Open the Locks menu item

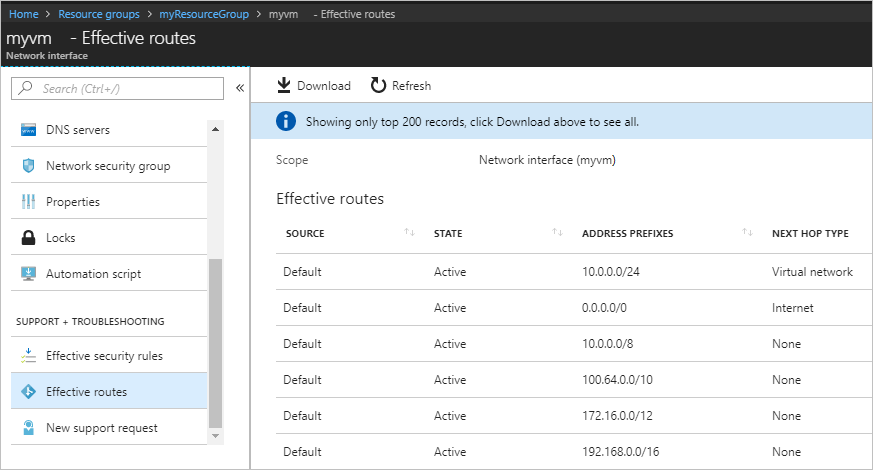tap(60, 238)
